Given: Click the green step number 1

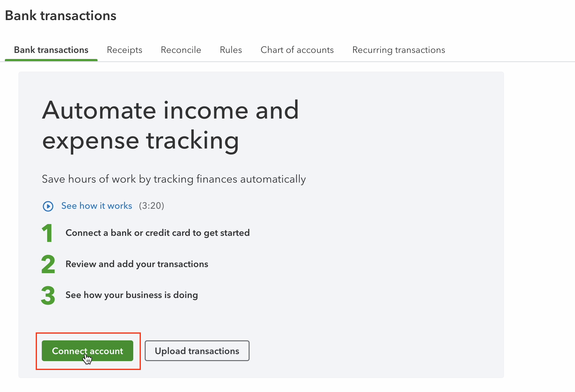Looking at the screenshot, I should point(47,233).
